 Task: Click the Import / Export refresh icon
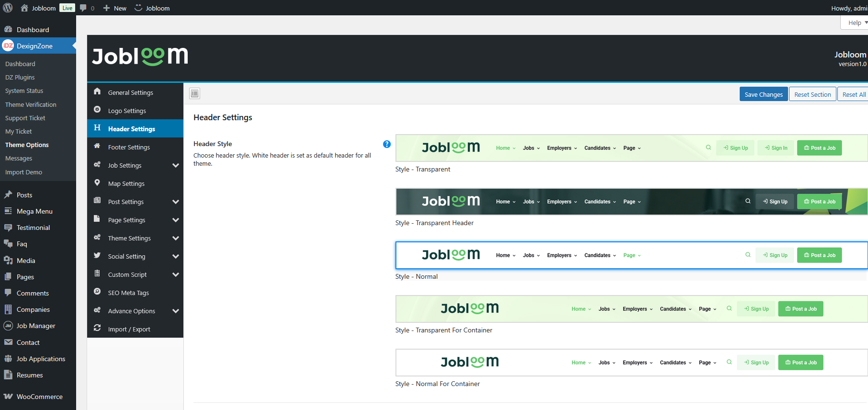[x=97, y=329]
